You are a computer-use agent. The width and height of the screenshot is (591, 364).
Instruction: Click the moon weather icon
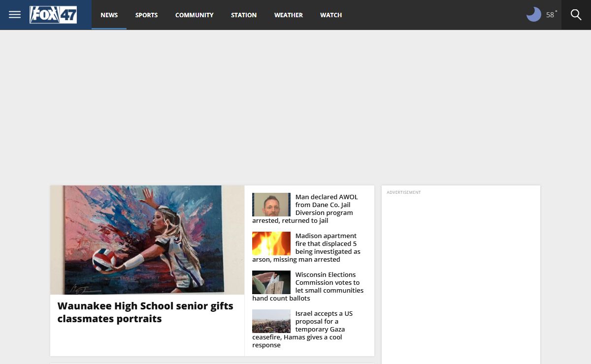[534, 14]
